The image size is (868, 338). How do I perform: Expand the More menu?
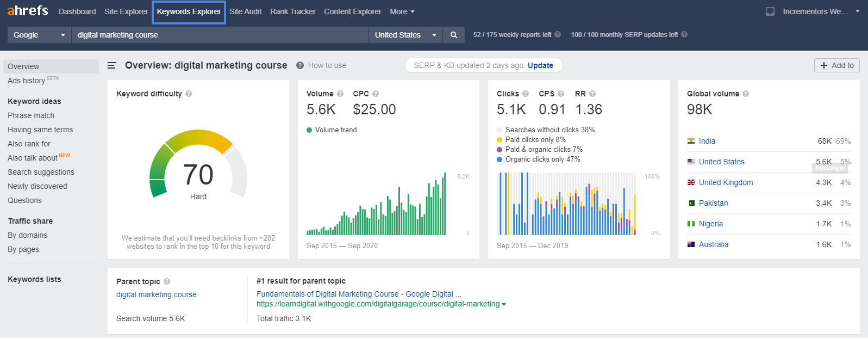click(x=402, y=11)
